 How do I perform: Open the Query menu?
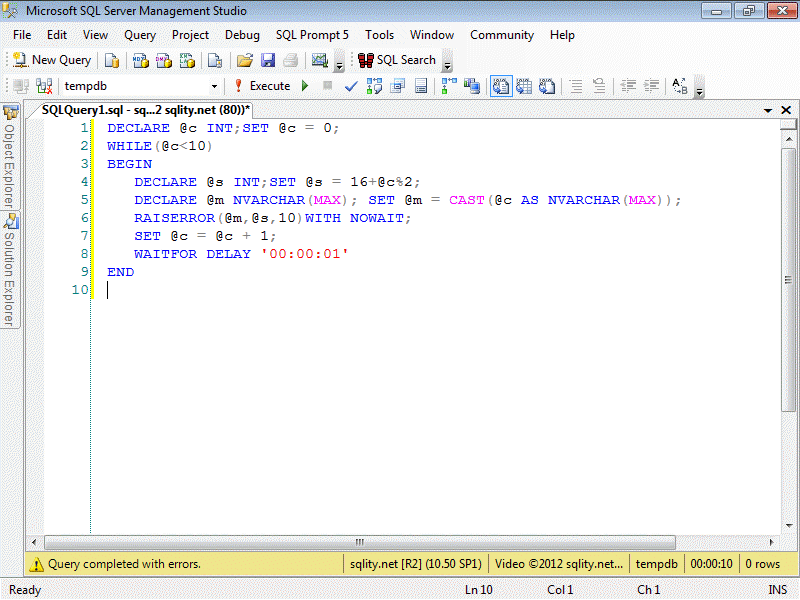140,34
